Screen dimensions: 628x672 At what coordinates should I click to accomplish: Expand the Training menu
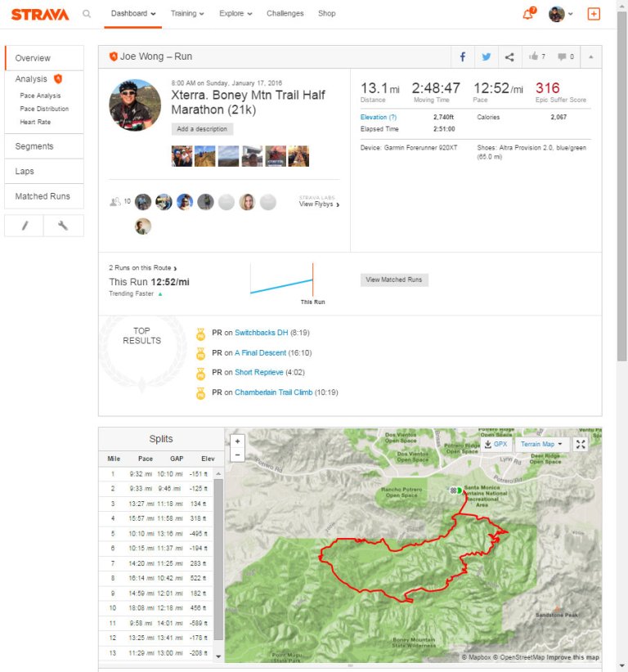tap(187, 14)
